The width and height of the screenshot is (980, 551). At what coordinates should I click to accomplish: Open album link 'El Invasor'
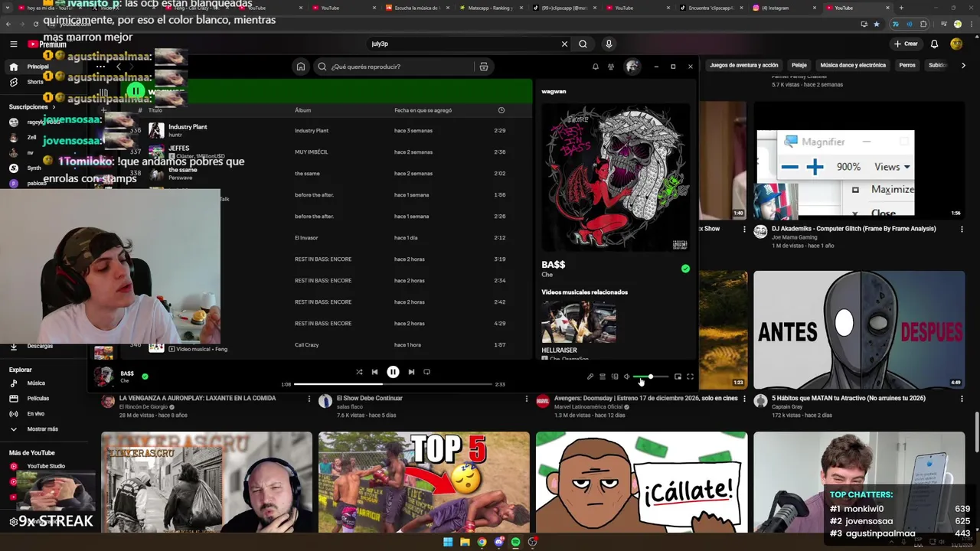click(x=306, y=238)
